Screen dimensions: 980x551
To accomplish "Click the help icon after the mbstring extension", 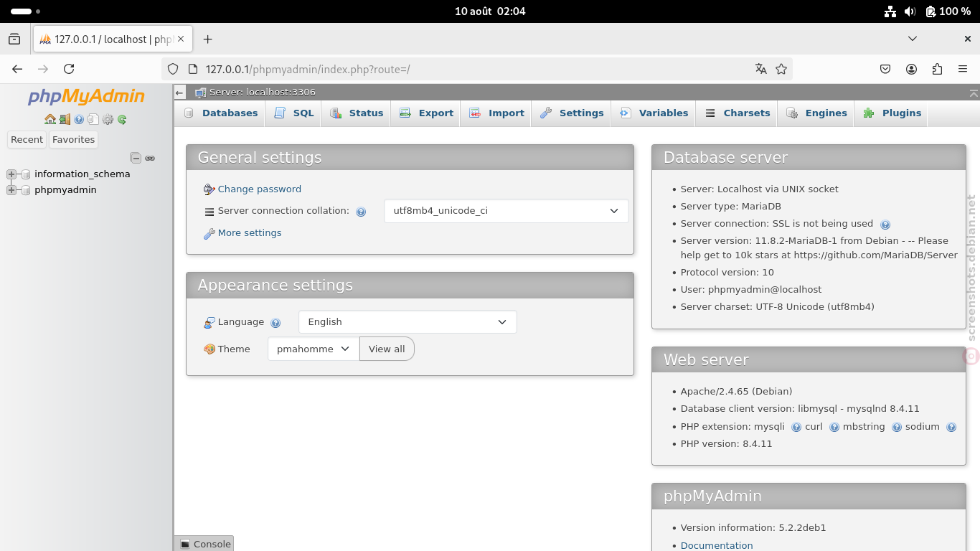I will pos(897,427).
